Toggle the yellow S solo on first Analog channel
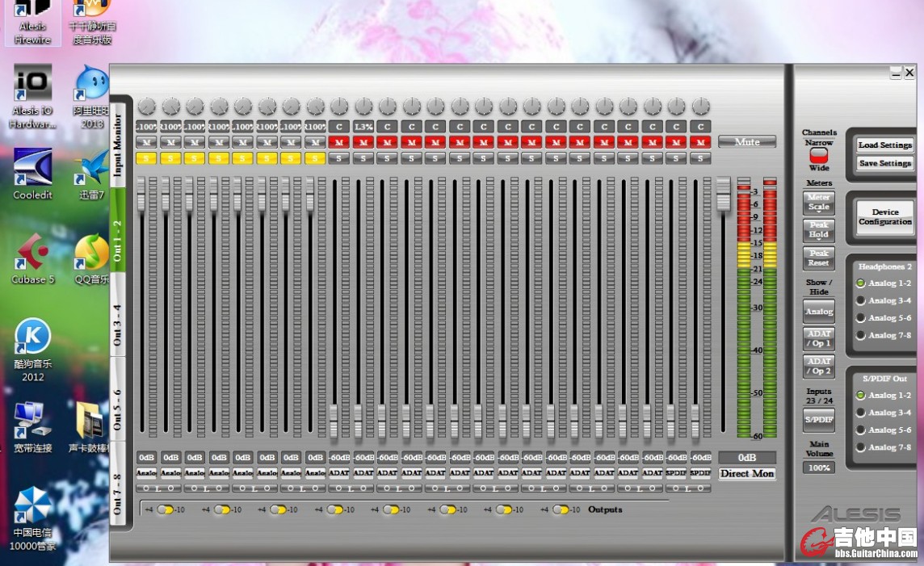The height and width of the screenshot is (566, 924). click(147, 157)
